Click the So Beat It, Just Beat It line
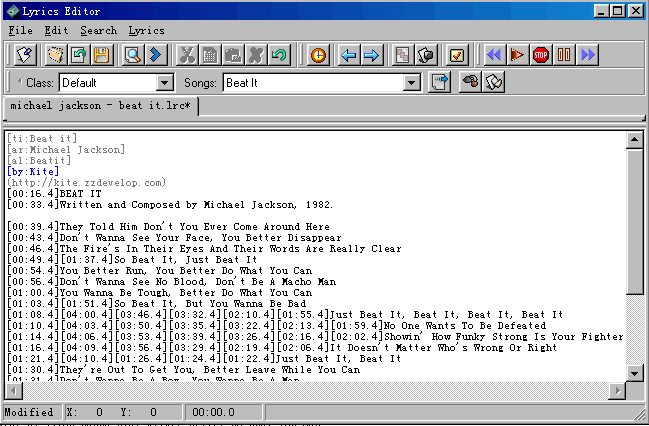The width and height of the screenshot is (649, 426). [132, 260]
